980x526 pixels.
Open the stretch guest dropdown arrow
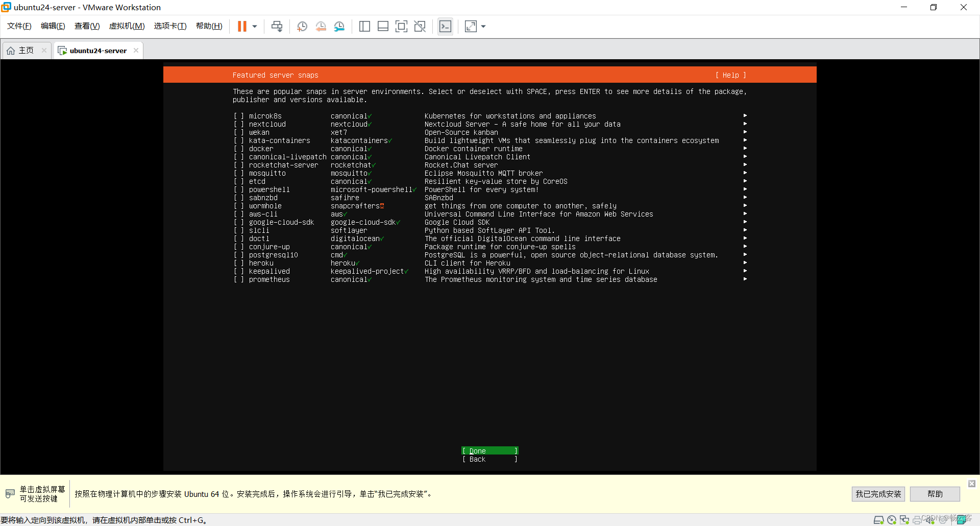(483, 27)
